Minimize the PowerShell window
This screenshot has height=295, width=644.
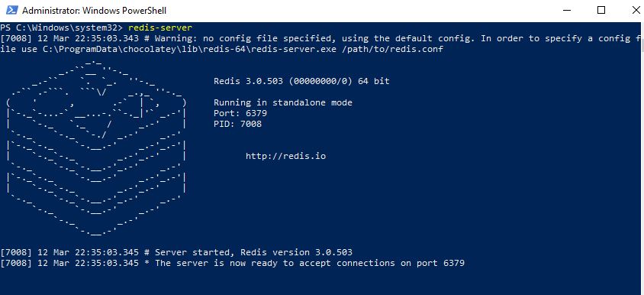click(x=568, y=10)
